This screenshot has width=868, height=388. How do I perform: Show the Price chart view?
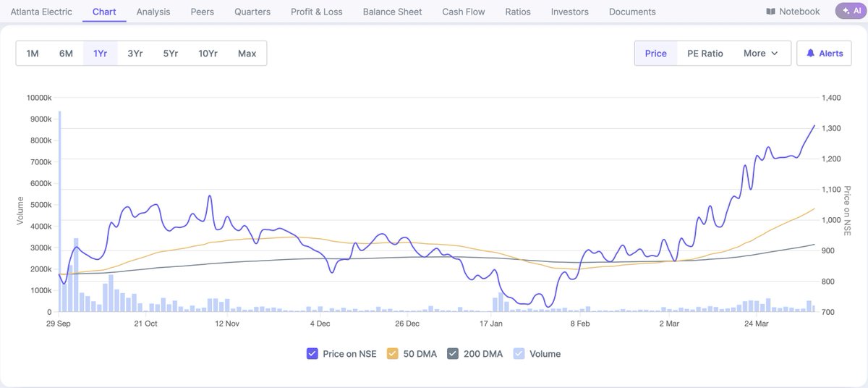click(656, 54)
